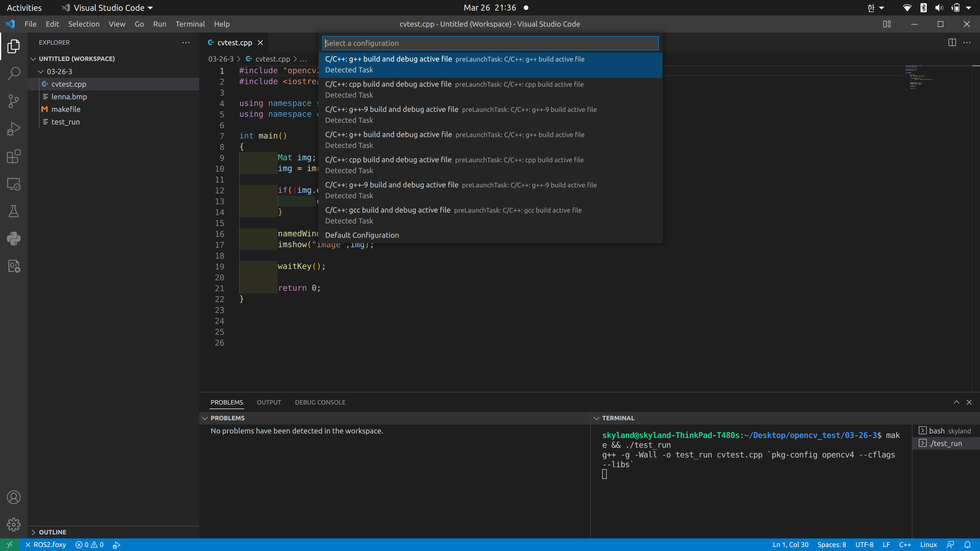This screenshot has width=980, height=551.
Task: Open the Accounts menu icon
Action: click(x=14, y=497)
